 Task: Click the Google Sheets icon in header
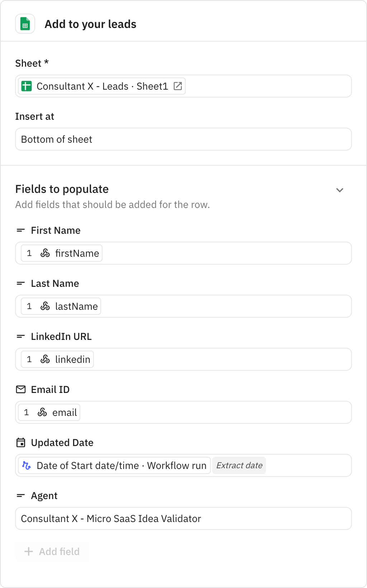(25, 24)
